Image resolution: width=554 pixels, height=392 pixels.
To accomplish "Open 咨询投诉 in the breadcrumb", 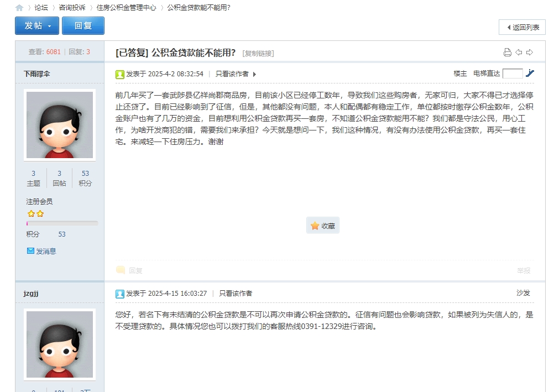I will pos(72,8).
